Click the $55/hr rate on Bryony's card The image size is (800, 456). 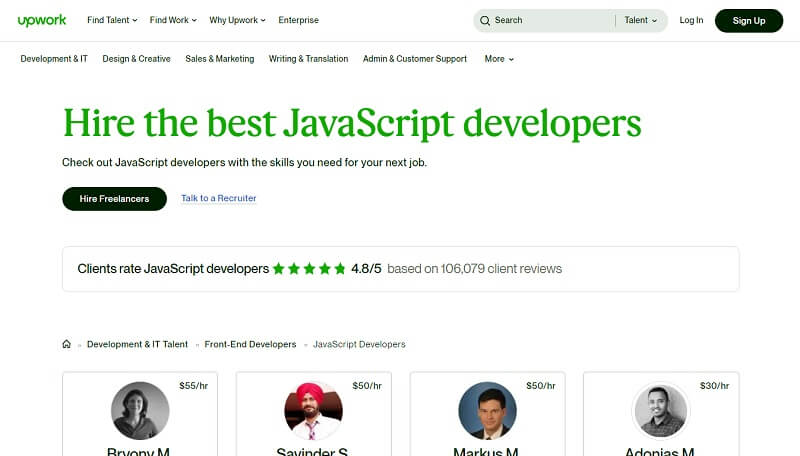pos(193,386)
